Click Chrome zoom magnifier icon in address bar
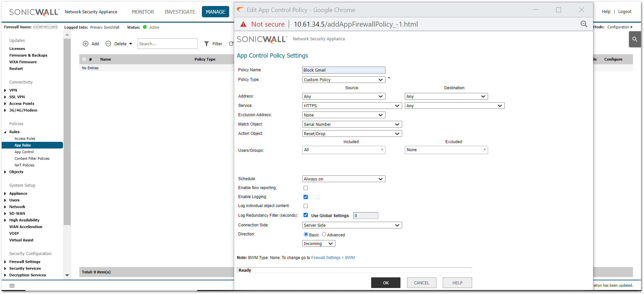 (x=584, y=24)
